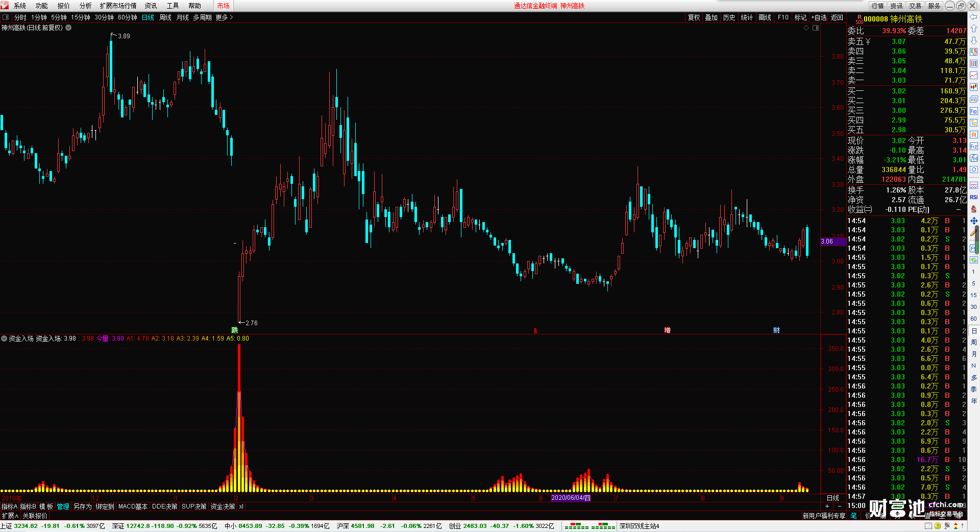The width and height of the screenshot is (980, 532).
Task: Click the 返回 button
Action: (837, 17)
